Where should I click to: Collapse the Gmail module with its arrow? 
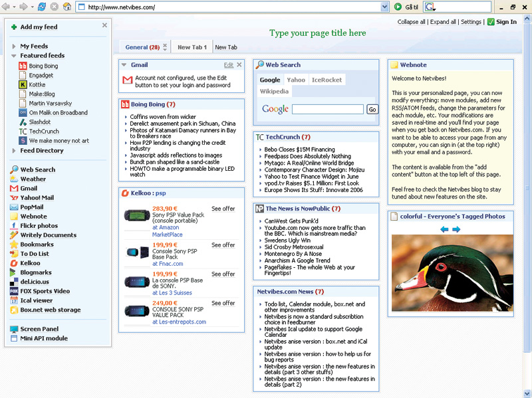124,65
